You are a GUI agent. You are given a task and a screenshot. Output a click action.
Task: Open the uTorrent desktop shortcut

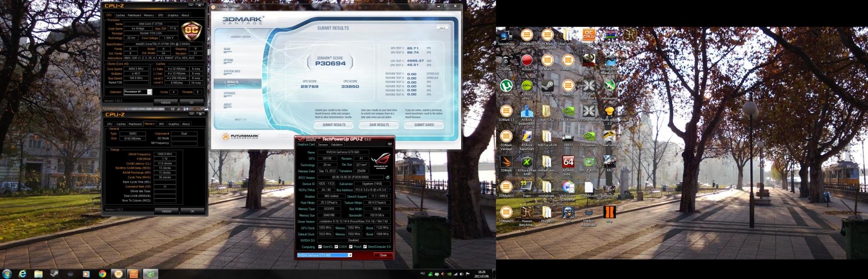(x=506, y=87)
